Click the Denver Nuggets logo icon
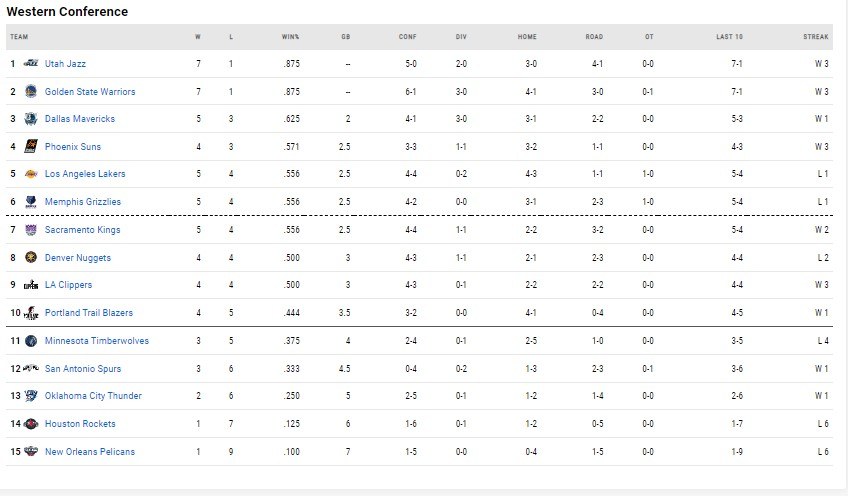Screen dimensions: 848x496 click(31, 258)
